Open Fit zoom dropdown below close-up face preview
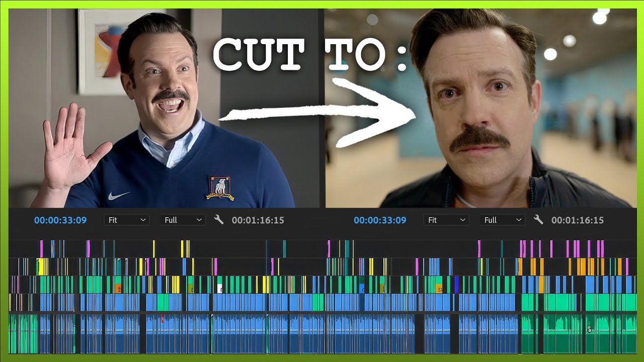Viewport: 644px width, 362px height. [446, 220]
